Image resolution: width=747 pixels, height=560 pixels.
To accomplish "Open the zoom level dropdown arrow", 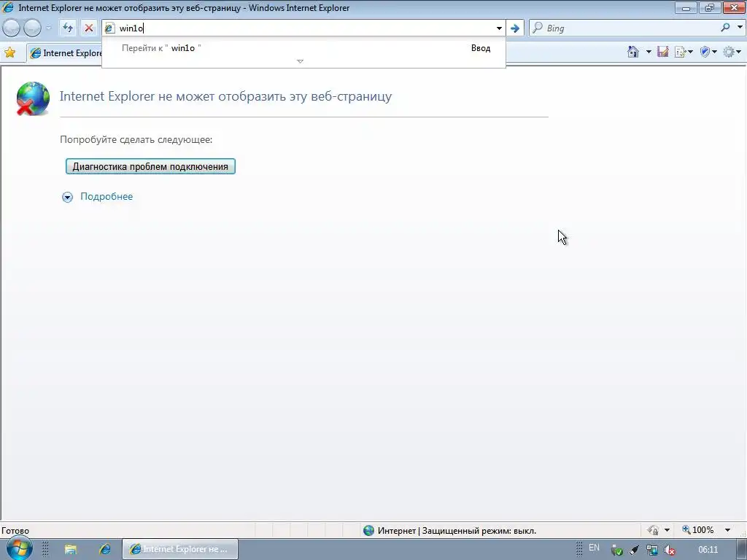I will point(728,530).
